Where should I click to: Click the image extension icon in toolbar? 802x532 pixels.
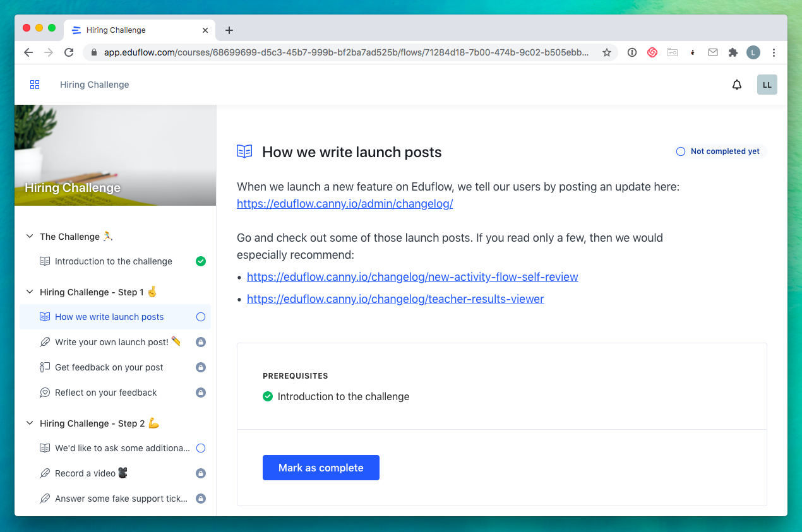pos(673,52)
